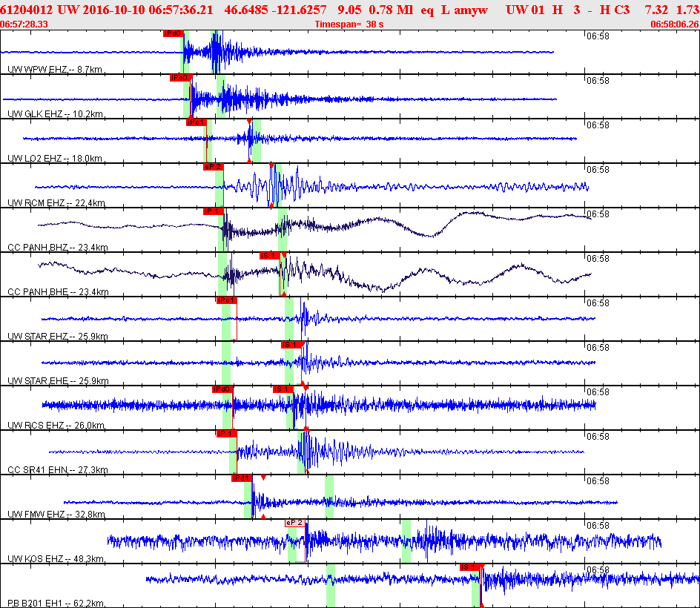
Task: Select the iPd1 pick flag on FMW trace
Action: 242,478
